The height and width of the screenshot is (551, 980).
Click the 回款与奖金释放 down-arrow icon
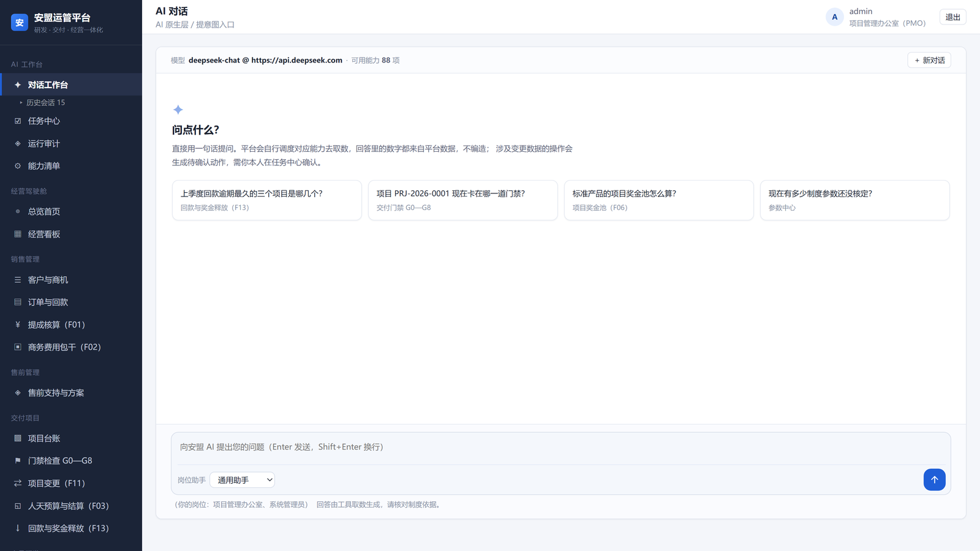[x=18, y=528]
